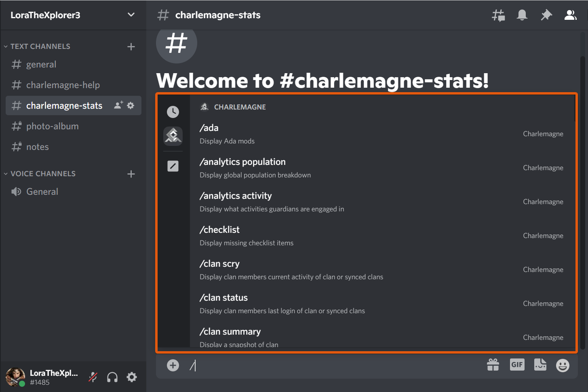
Task: Select the built-in slash commands icon
Action: click(173, 166)
